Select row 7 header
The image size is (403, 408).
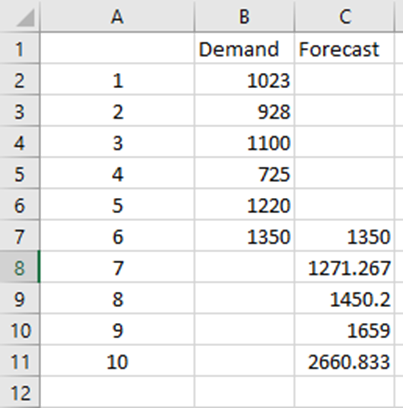19,236
